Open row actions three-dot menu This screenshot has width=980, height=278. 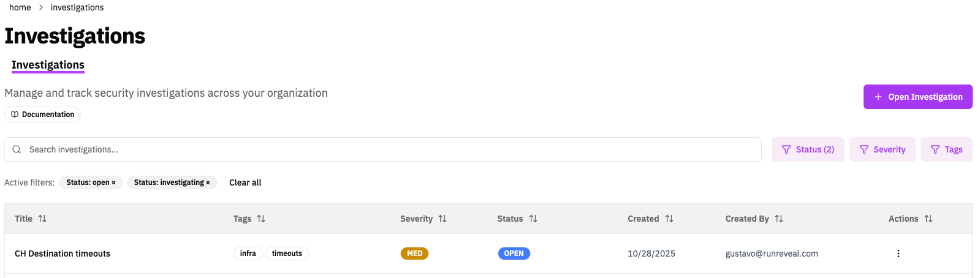[898, 254]
